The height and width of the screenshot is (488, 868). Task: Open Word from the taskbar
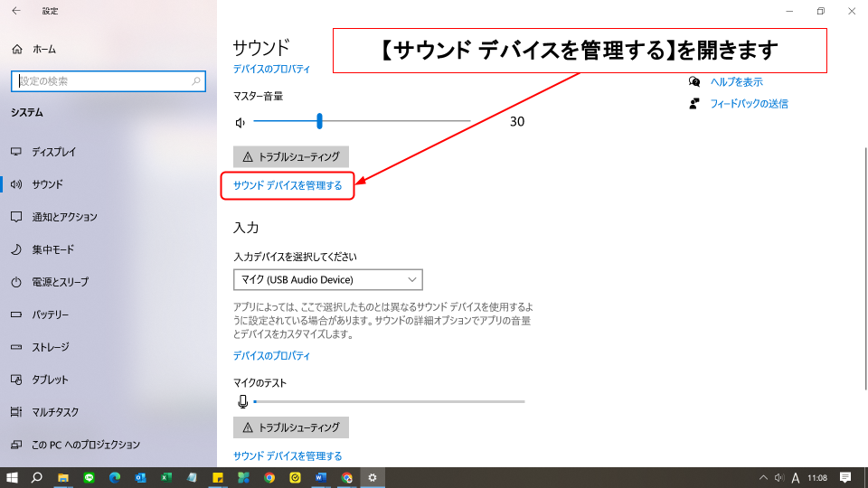coord(321,477)
